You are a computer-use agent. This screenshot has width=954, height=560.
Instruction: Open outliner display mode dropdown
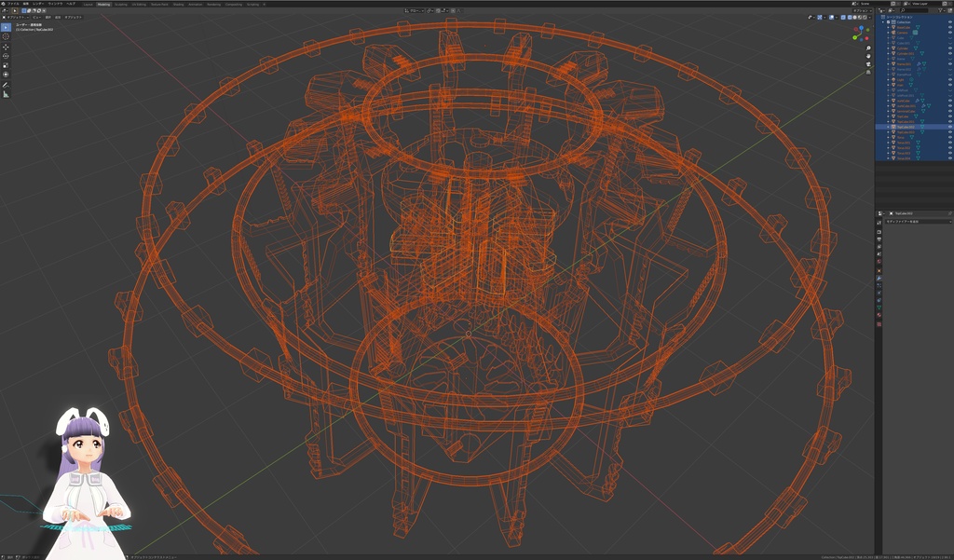[892, 10]
